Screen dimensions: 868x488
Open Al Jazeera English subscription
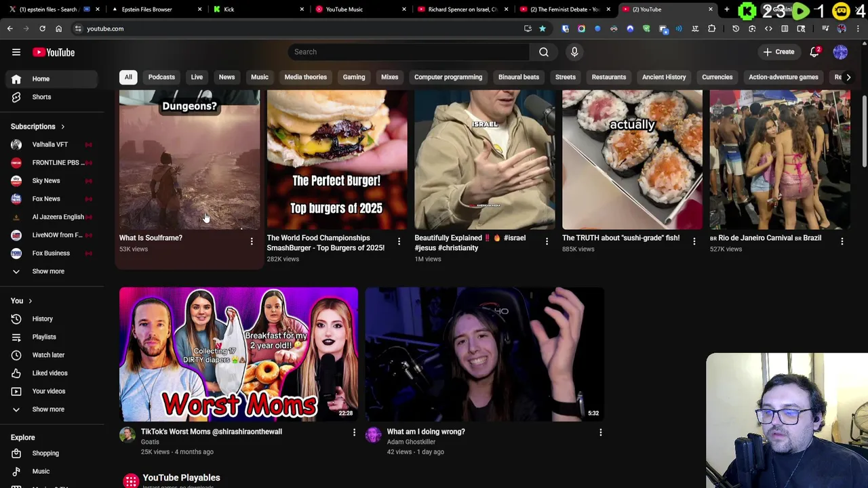52,217
